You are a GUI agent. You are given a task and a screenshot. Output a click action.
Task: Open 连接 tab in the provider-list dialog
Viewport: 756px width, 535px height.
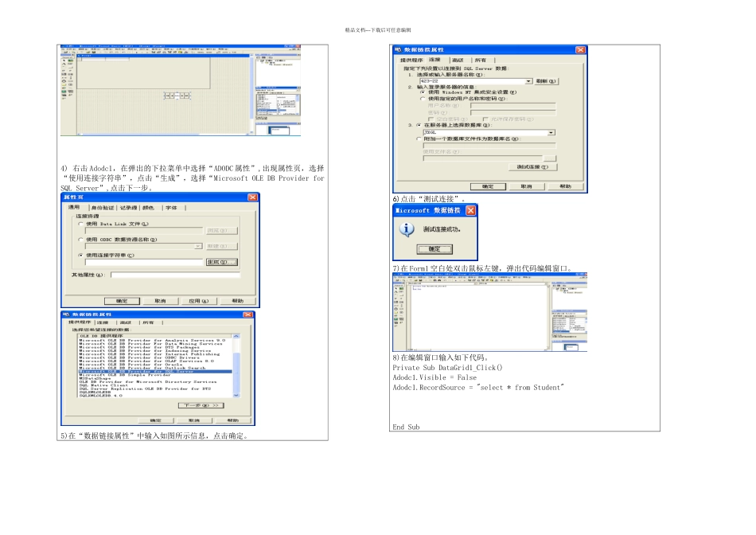[104, 322]
